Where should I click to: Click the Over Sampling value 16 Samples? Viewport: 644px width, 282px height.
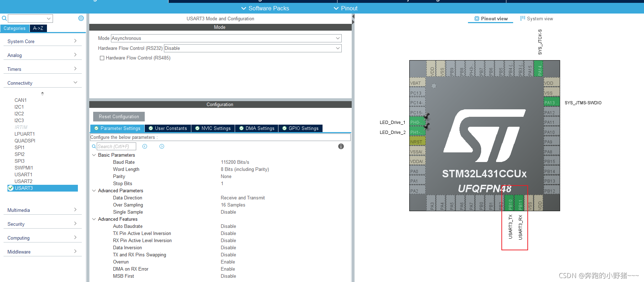[x=233, y=205]
